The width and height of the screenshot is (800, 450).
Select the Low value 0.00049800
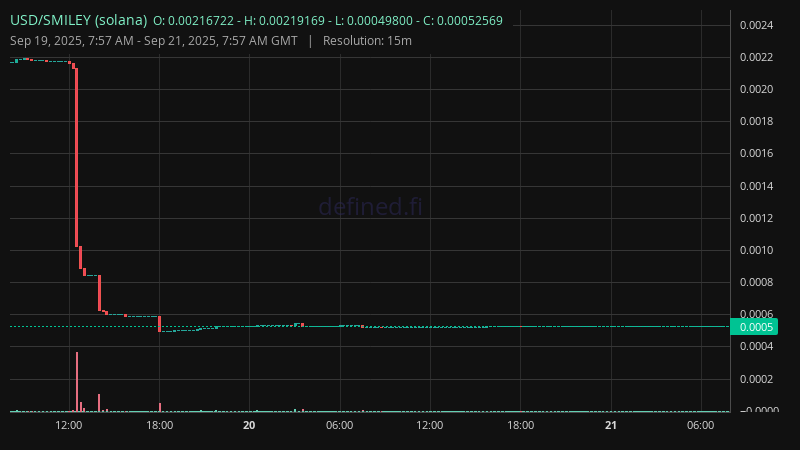point(380,21)
